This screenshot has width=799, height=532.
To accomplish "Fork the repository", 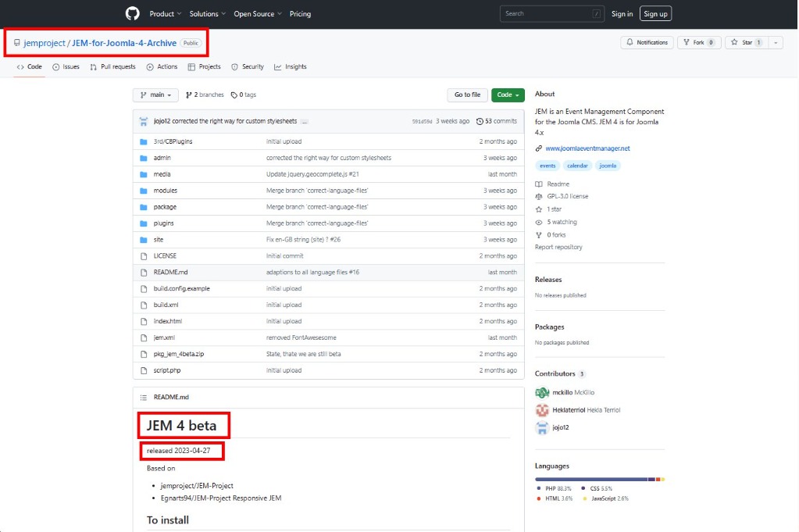I will coord(699,42).
